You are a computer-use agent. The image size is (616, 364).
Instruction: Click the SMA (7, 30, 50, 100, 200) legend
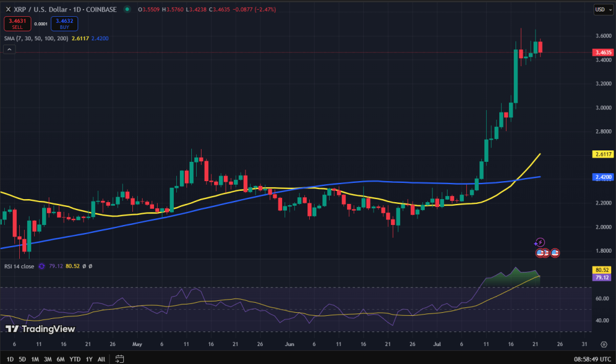click(36, 39)
